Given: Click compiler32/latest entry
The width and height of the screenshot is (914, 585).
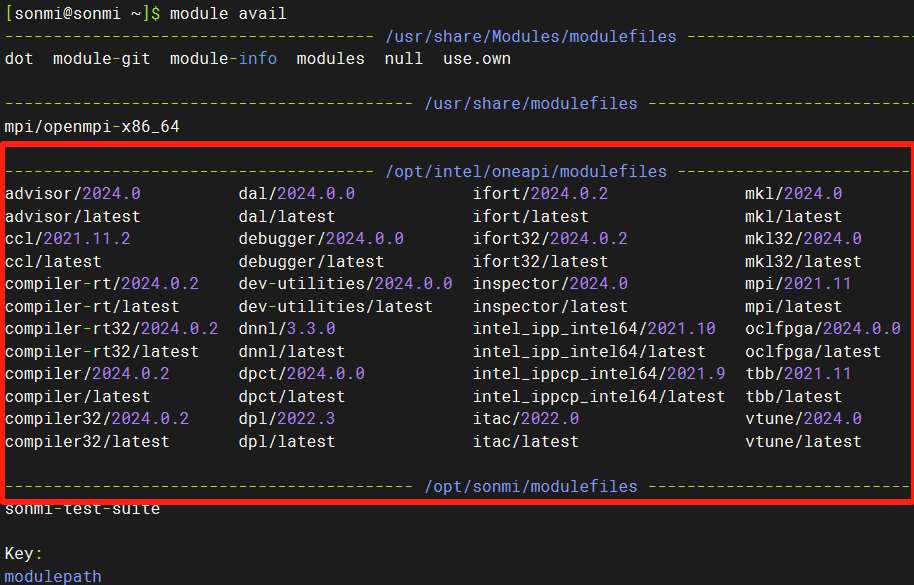Looking at the screenshot, I should point(87,442).
